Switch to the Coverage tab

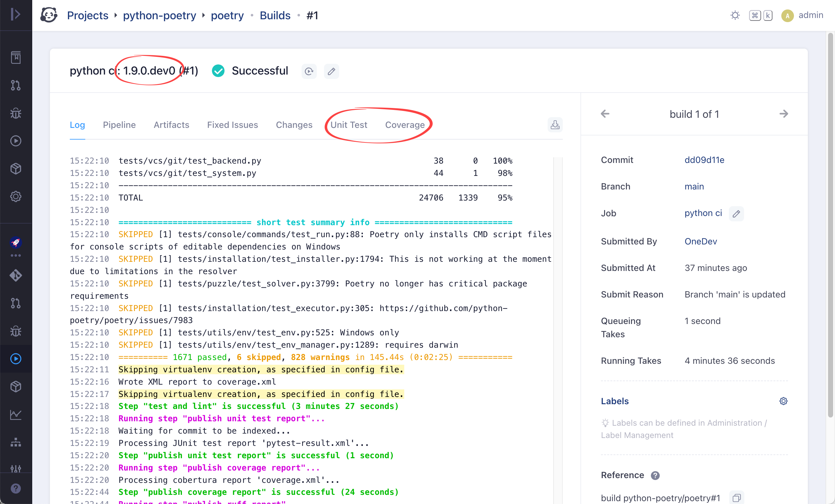coord(405,125)
